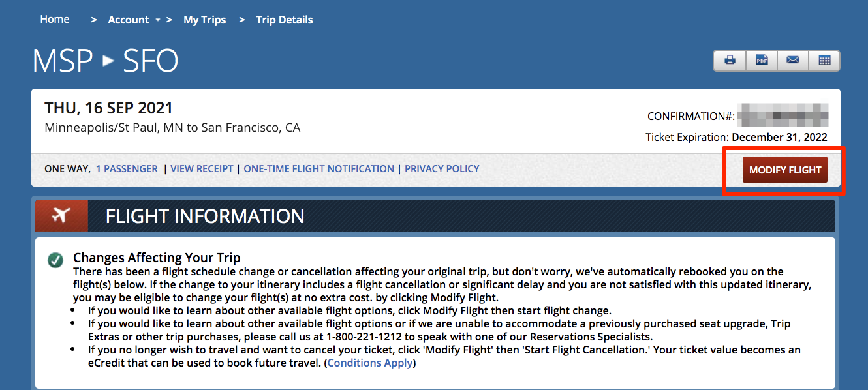Image resolution: width=868 pixels, height=390 pixels.
Task: Click the printer icon to print trip details
Action: pos(729,60)
